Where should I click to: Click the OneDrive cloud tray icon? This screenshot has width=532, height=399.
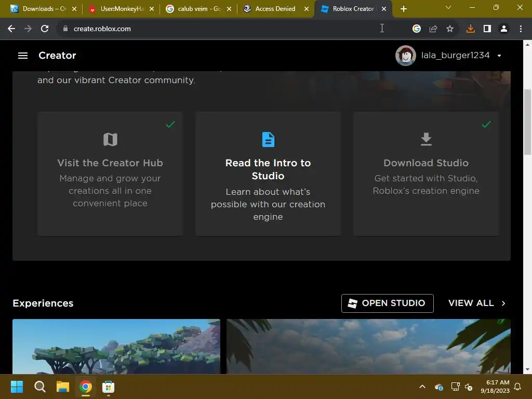[x=438, y=387]
